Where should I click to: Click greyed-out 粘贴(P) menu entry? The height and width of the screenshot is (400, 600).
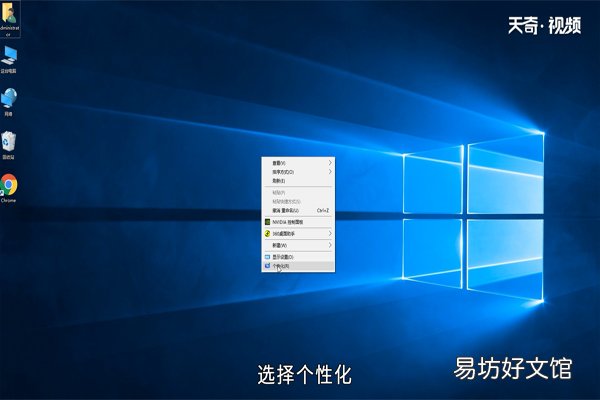pos(298,193)
